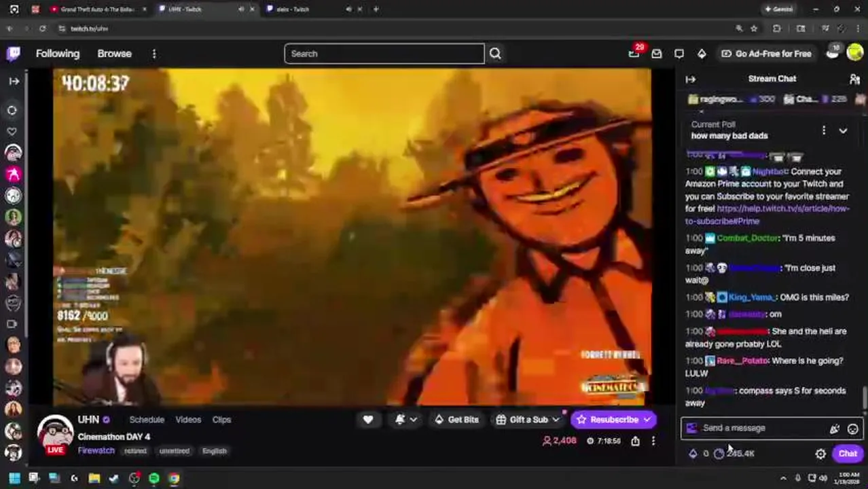Open the browser extensions puzzle icon
This screenshot has height=489, width=868.
(777, 29)
